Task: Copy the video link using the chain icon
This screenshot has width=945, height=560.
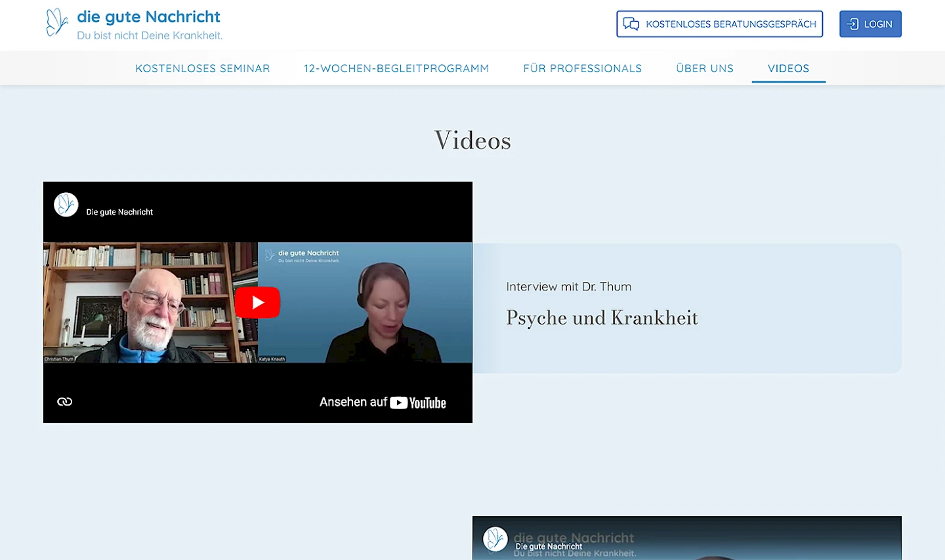Action: tap(64, 402)
